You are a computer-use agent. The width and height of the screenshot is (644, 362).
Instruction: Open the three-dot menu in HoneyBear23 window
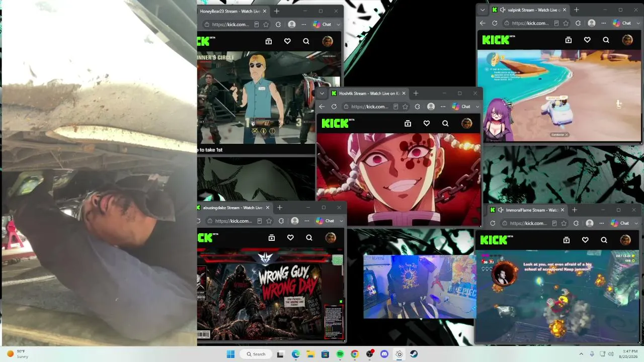coord(304,24)
